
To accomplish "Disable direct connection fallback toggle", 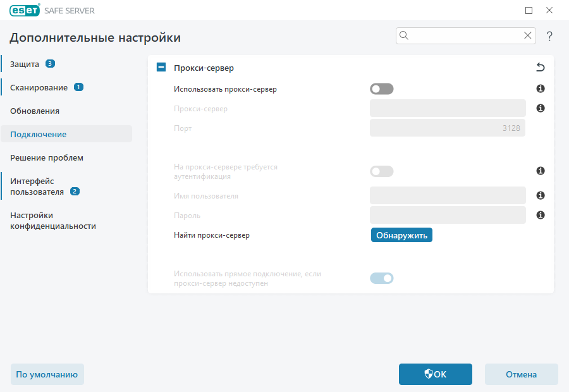I will [x=381, y=278].
